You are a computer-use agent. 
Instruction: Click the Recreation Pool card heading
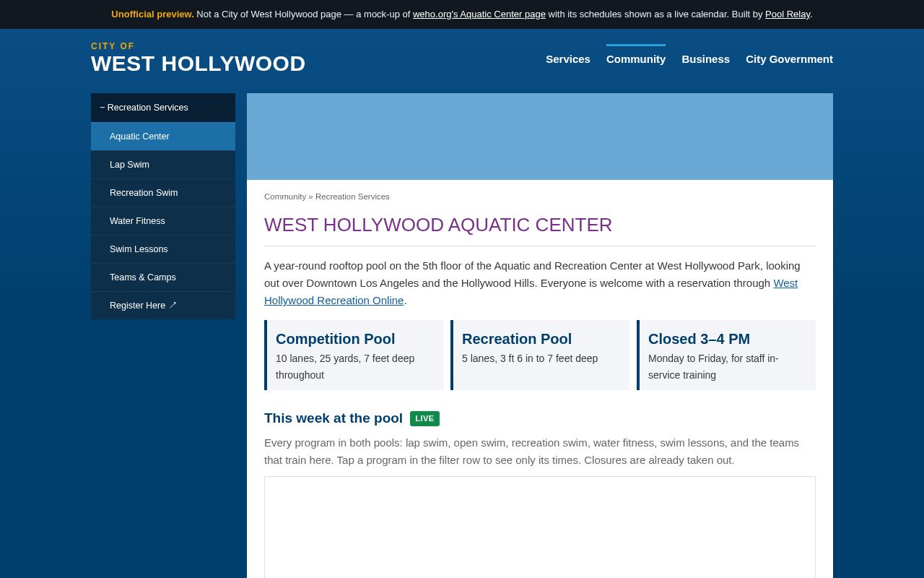517,339
